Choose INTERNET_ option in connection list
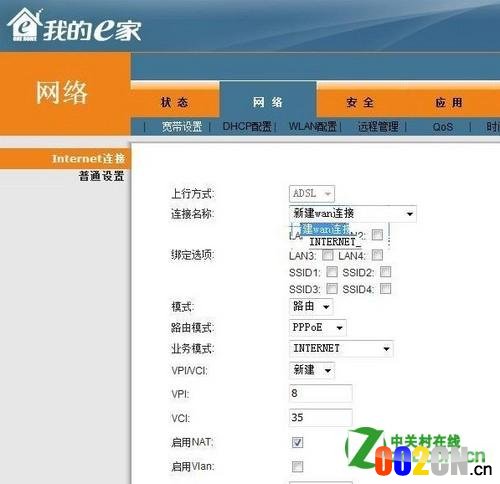Viewport: 500px width, 484px height. pyautogui.click(x=334, y=242)
